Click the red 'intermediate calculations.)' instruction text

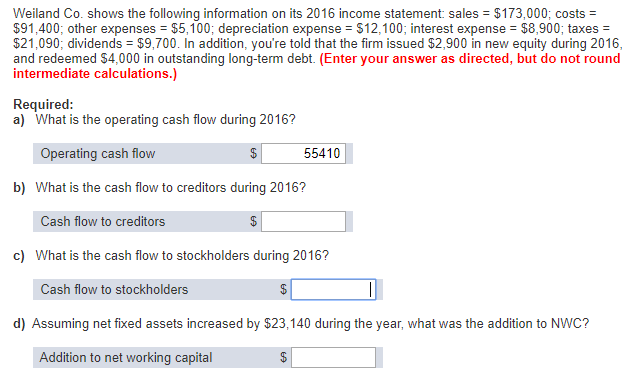pyautogui.click(x=95, y=74)
